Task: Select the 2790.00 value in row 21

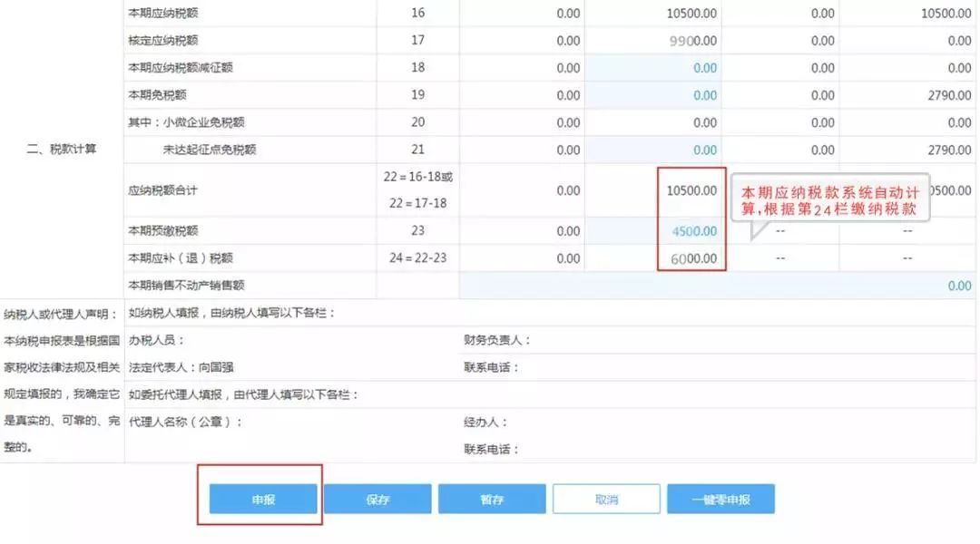Action: click(x=949, y=150)
